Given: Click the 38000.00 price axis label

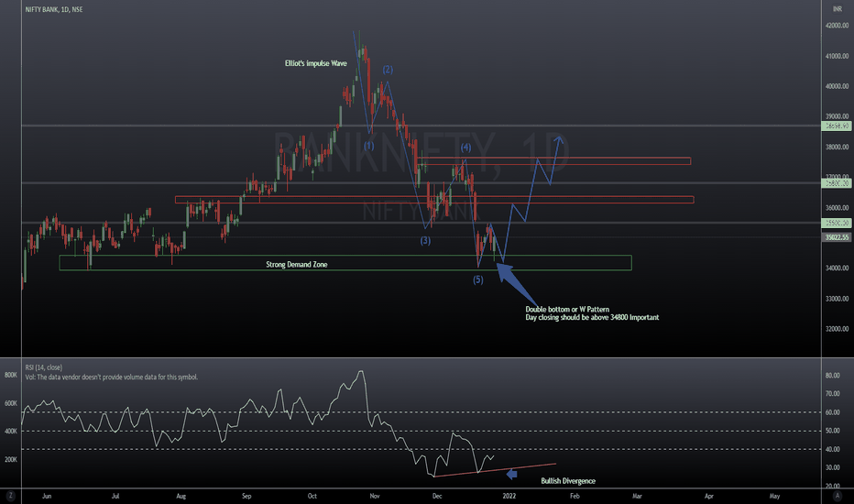Looking at the screenshot, I should pyautogui.click(x=838, y=148).
